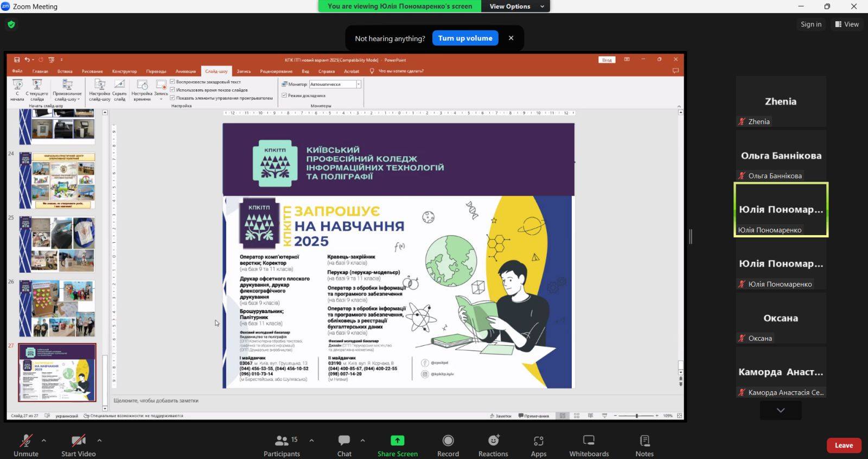Click slide sorter view icon in status bar
The image size is (868, 459).
click(x=577, y=416)
